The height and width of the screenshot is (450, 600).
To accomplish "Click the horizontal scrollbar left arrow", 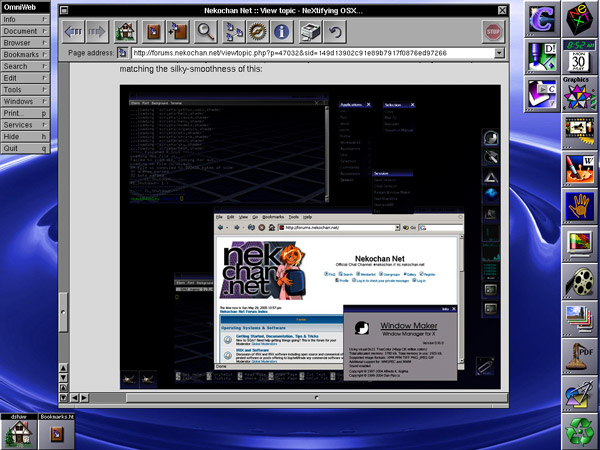I will (75, 398).
